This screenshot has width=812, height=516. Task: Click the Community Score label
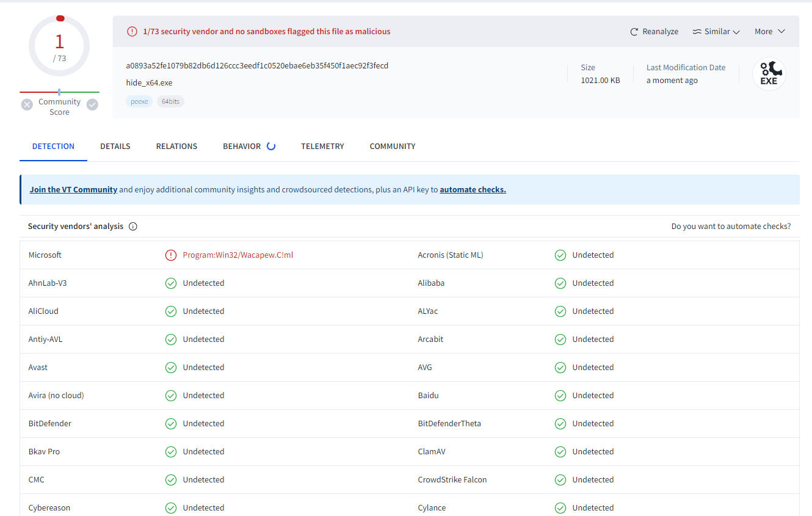click(59, 107)
